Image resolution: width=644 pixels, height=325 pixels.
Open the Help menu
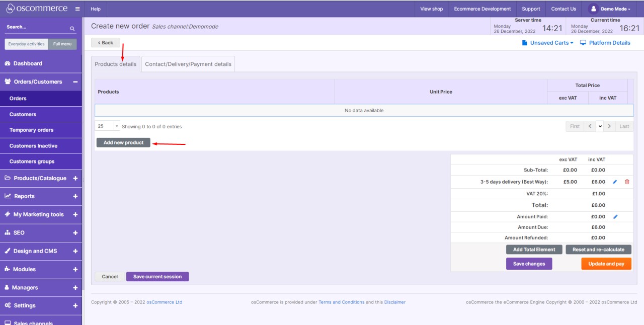[96, 9]
